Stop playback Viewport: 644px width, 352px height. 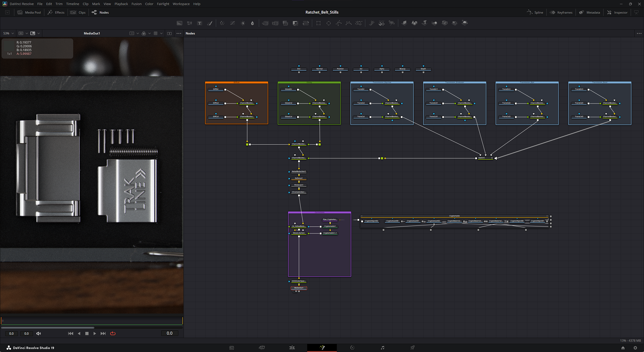(87, 334)
